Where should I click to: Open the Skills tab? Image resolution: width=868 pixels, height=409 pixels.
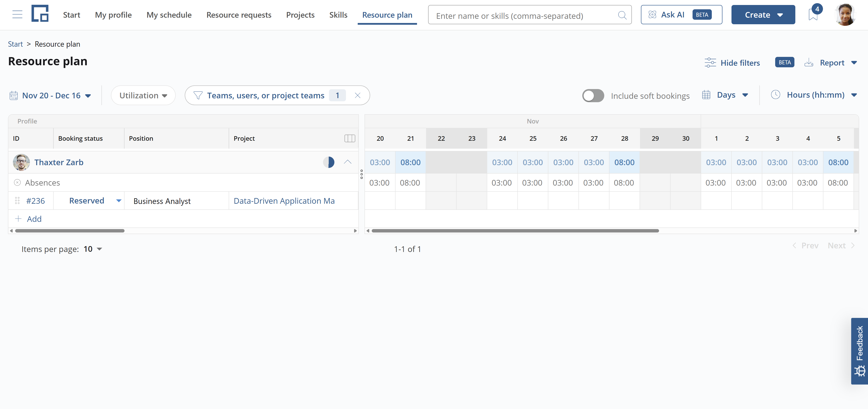pos(338,15)
